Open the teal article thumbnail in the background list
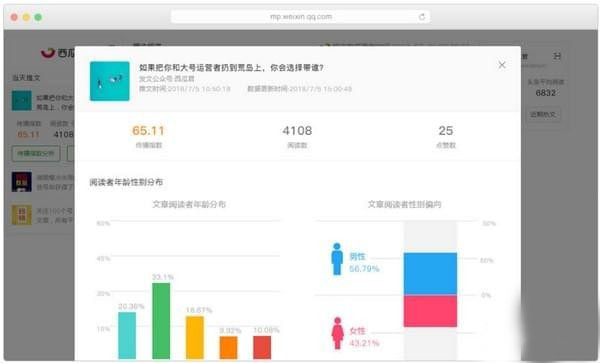Image resolution: width=600 pixels, height=363 pixels. (21, 101)
